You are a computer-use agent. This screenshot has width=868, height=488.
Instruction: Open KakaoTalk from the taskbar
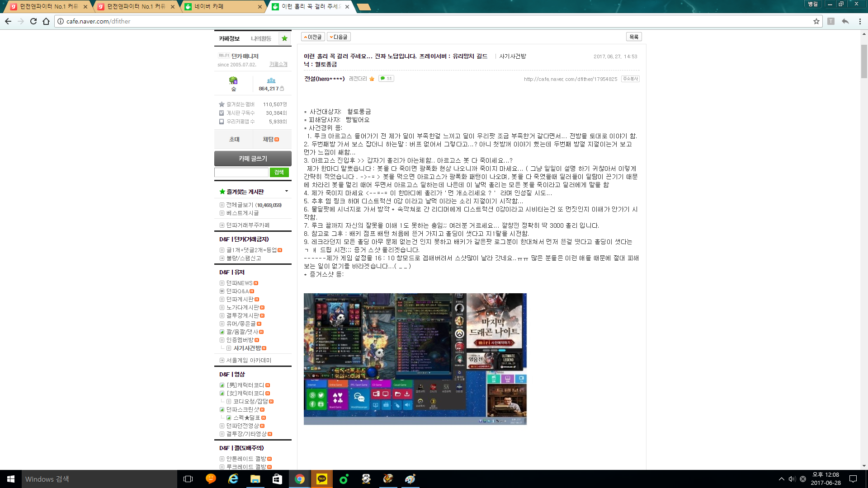[322, 479]
